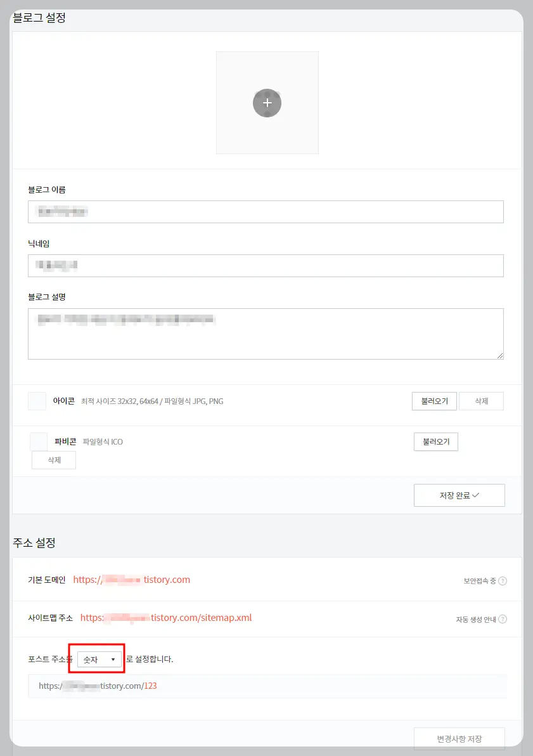Click the 변경사항 저장 button

point(459,739)
